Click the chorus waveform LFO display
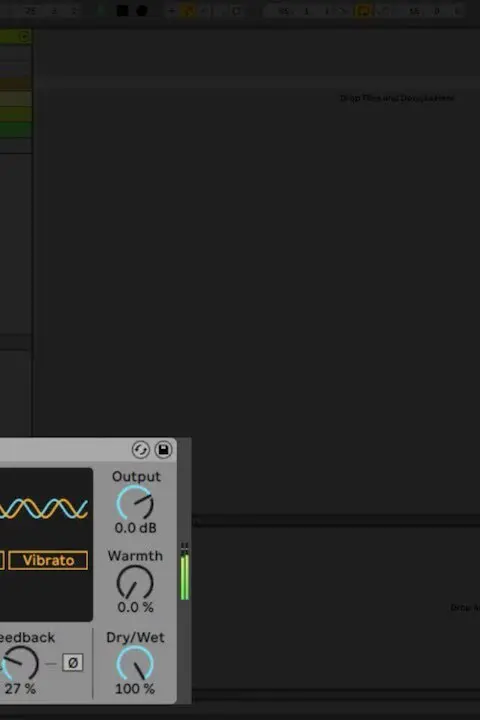This screenshot has height=720, width=480. (x=44, y=509)
